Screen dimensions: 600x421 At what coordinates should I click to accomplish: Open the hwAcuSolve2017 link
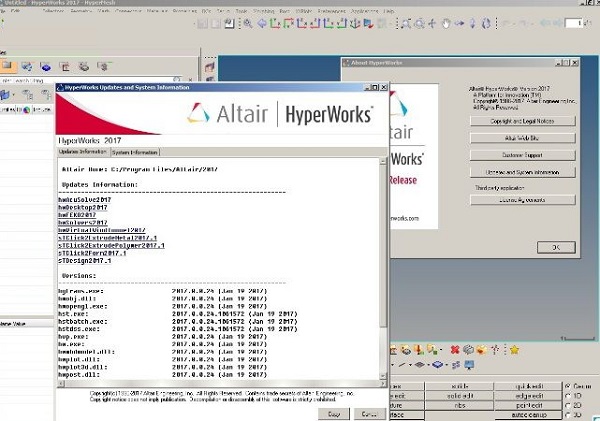click(x=85, y=200)
